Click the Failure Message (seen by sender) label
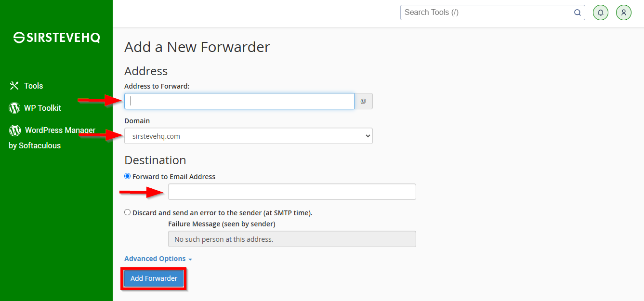The height and width of the screenshot is (301, 644). [222, 224]
